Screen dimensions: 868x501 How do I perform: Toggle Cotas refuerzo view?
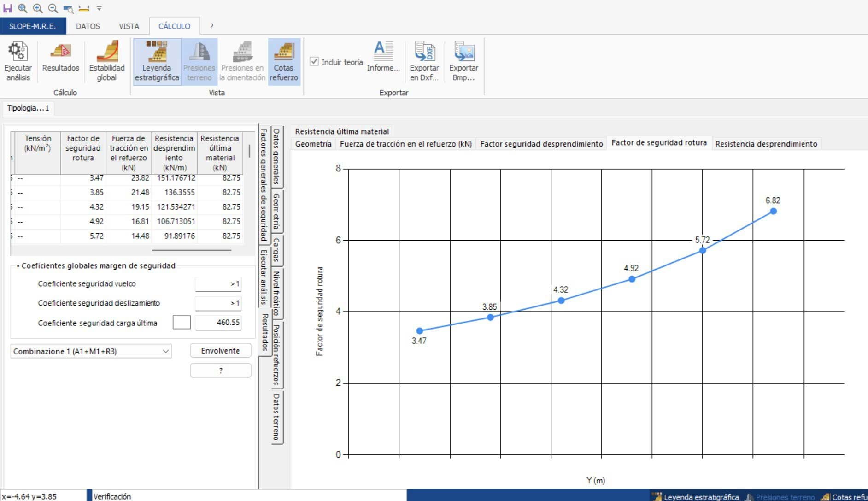click(x=284, y=52)
